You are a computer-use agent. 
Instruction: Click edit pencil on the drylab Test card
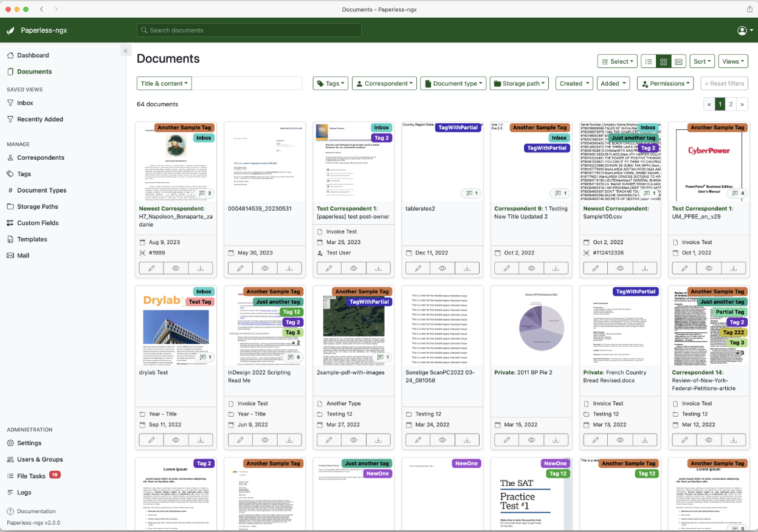click(x=151, y=440)
